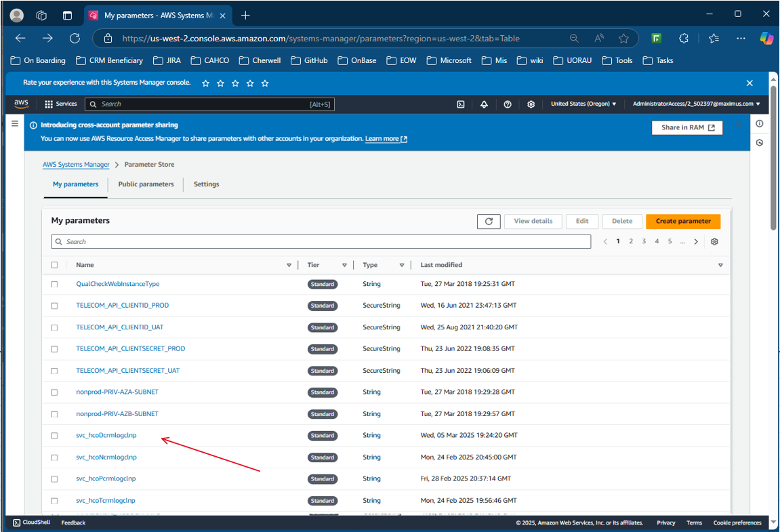
Task: Open the AWS help question mark icon
Action: pos(508,104)
